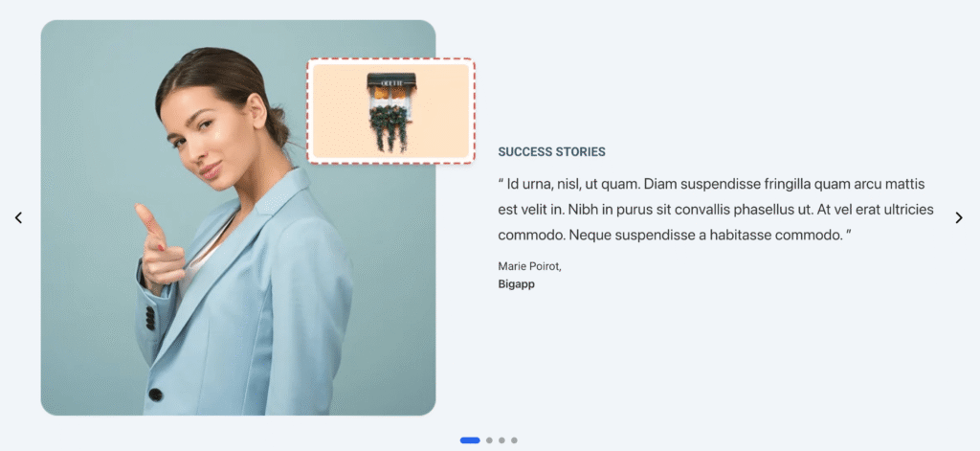The height and width of the screenshot is (451, 980).
Task: Click the sleeve cuff buttons on blazer
Action: (150, 319)
